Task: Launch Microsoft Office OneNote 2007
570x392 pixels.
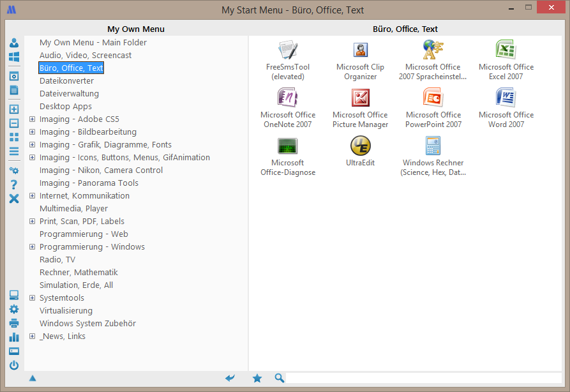Action: (288, 108)
